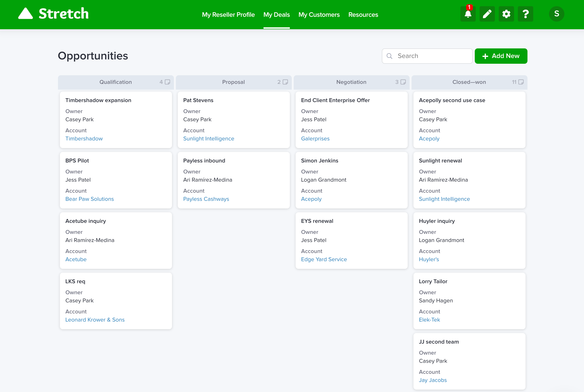Click Logan Grandmont owner in Simon Jenkins card
The width and height of the screenshot is (584, 392).
point(323,180)
